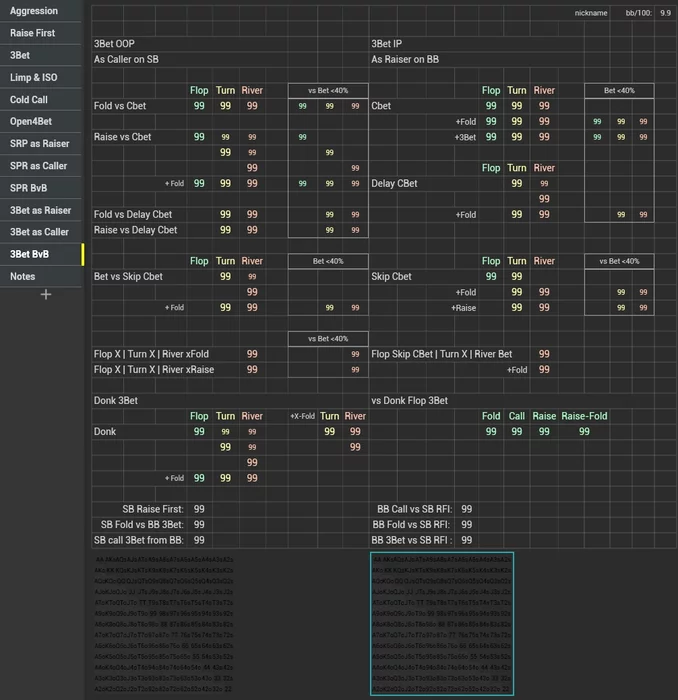Go to Cold Call tab
The image size is (678, 700).
[29, 100]
